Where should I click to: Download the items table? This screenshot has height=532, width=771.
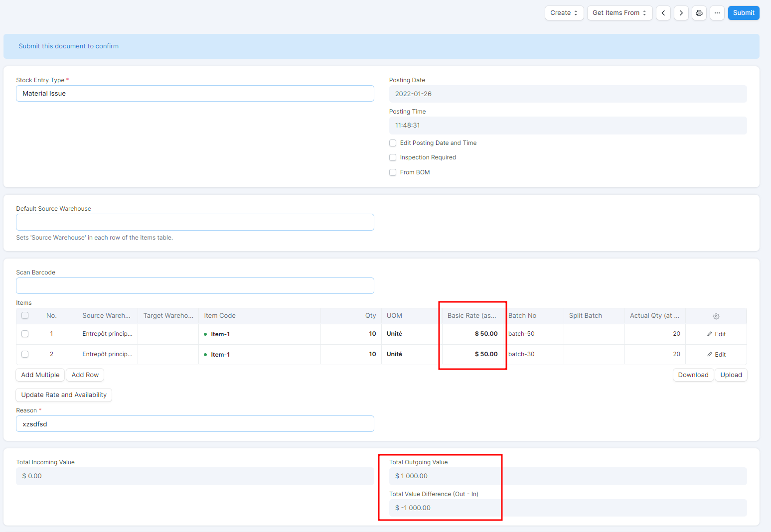coord(693,375)
